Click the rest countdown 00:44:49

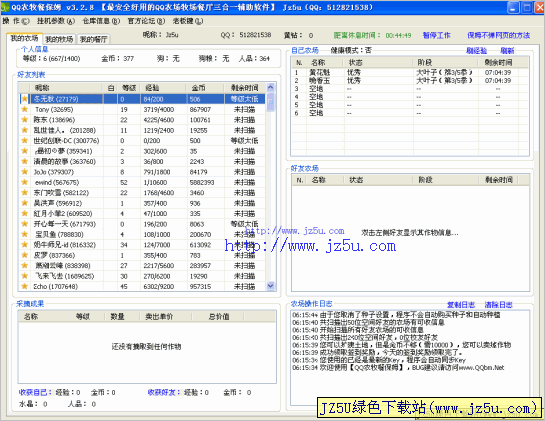point(398,35)
